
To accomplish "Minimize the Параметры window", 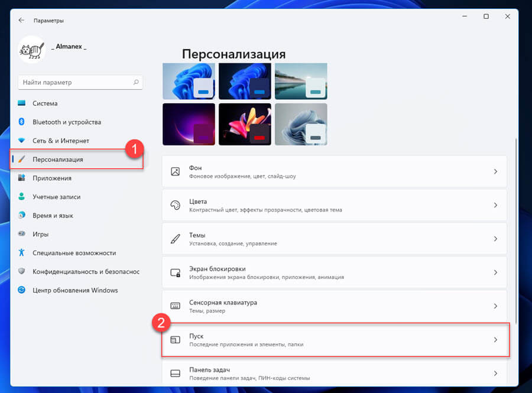I will (x=465, y=17).
